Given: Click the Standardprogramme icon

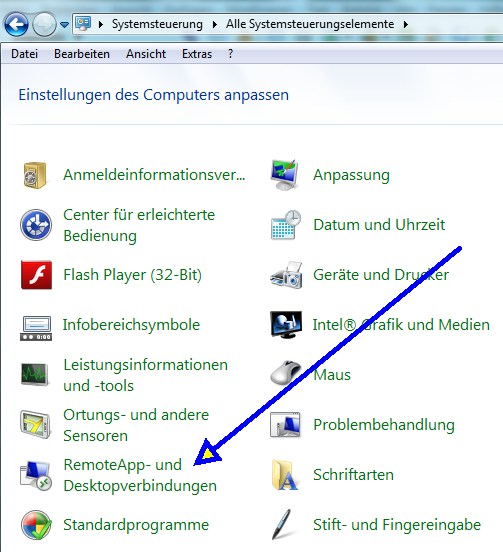Looking at the screenshot, I should tap(36, 525).
